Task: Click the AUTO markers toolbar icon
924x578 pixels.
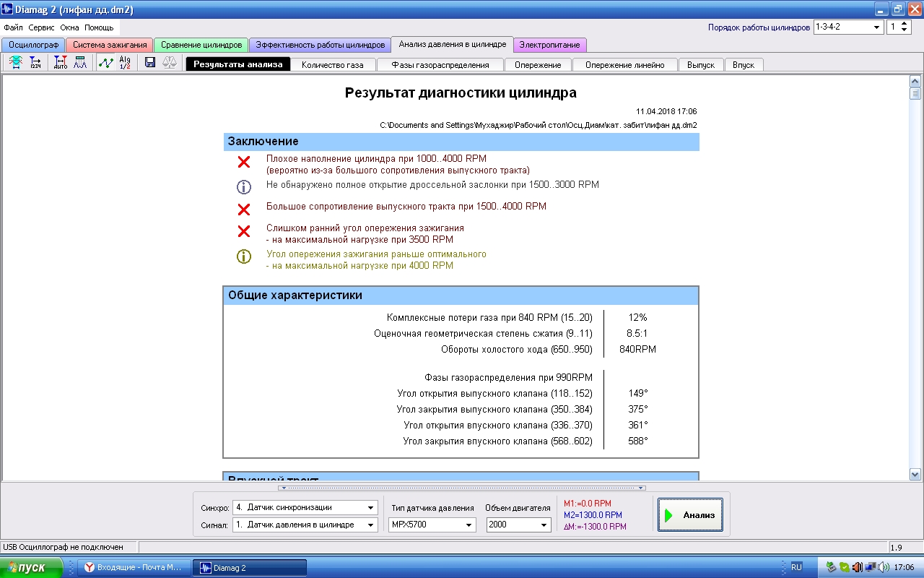Action: pyautogui.click(x=61, y=63)
